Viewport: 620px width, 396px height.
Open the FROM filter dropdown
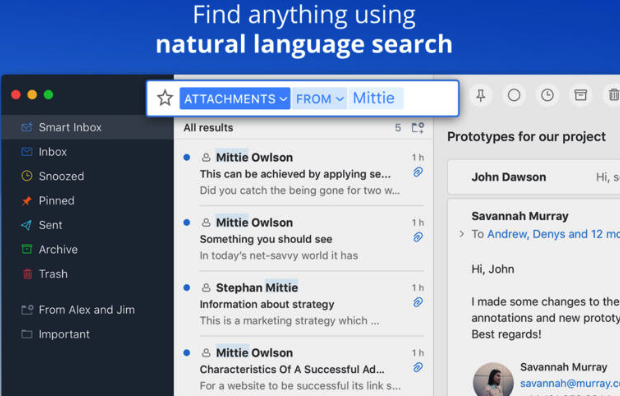point(320,99)
